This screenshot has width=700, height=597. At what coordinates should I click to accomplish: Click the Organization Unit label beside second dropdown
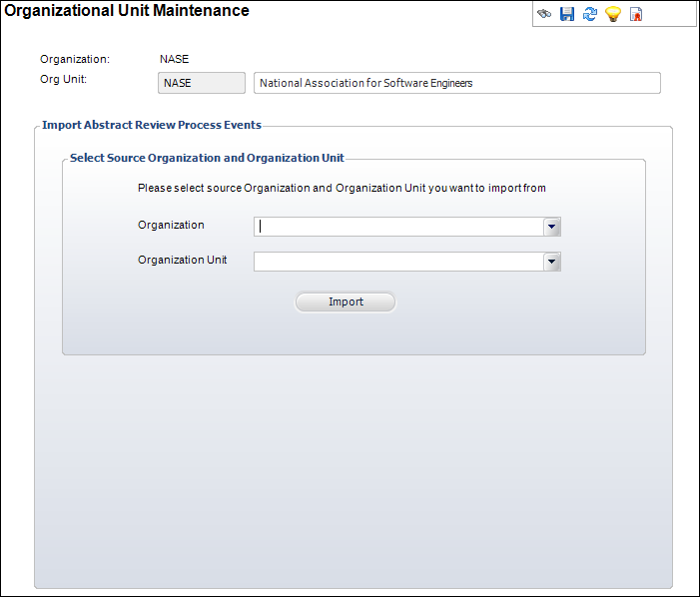point(182,260)
